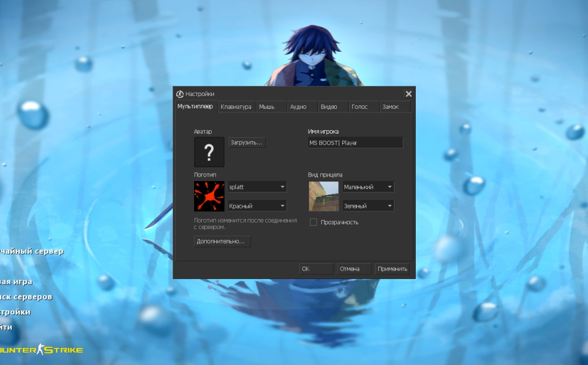Click the Загрузить... avatar button
This screenshot has width=588, height=365.
point(247,142)
